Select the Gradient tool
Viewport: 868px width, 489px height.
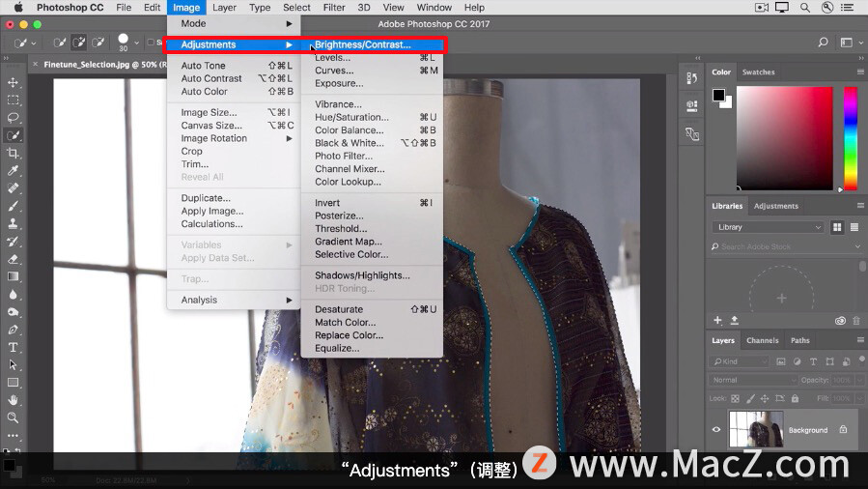pyautogui.click(x=13, y=277)
